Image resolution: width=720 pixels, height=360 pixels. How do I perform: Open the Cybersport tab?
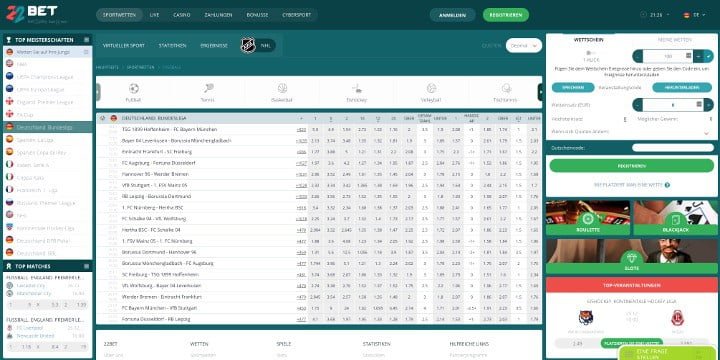coord(297,15)
